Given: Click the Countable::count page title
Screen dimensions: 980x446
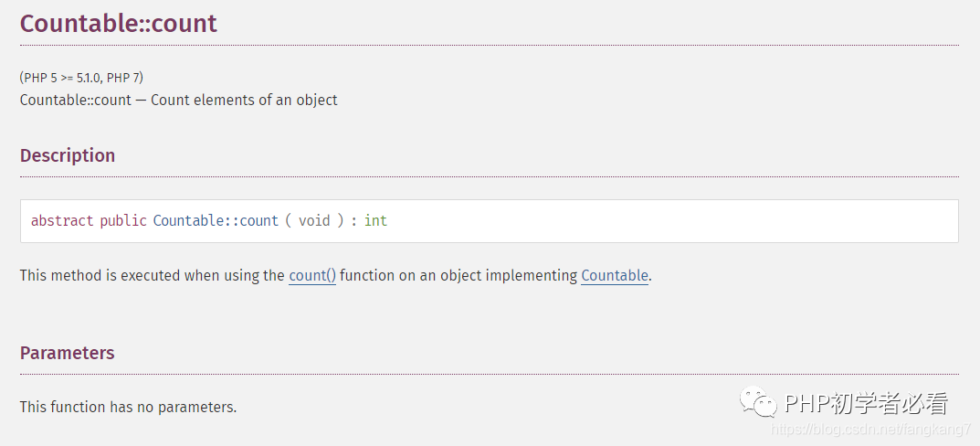Looking at the screenshot, I should [x=119, y=23].
